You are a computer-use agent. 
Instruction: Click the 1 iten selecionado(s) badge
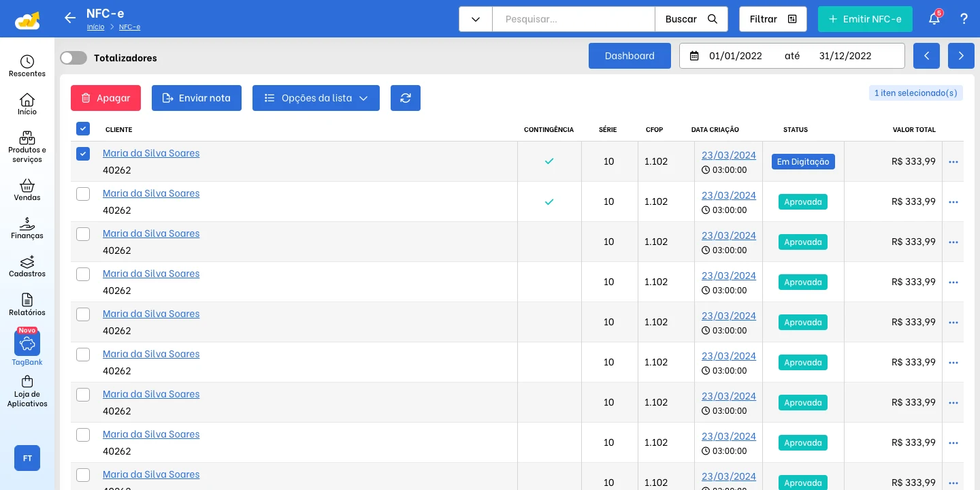tap(916, 93)
